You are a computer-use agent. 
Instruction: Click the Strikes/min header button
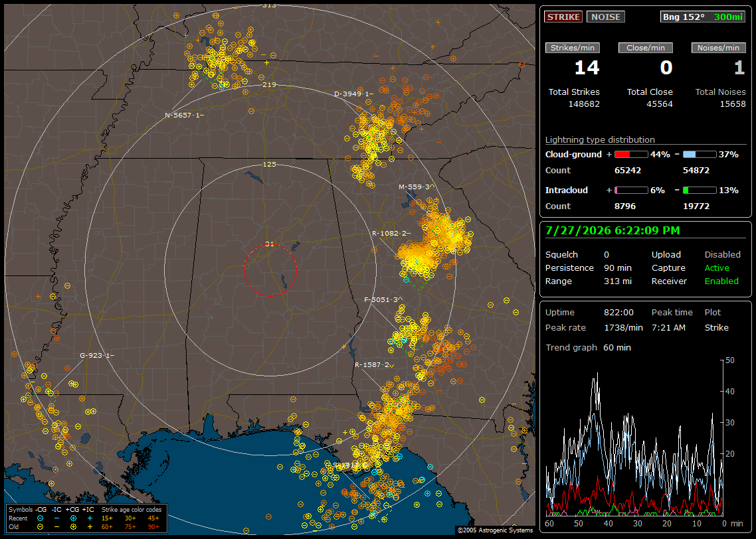(572, 48)
